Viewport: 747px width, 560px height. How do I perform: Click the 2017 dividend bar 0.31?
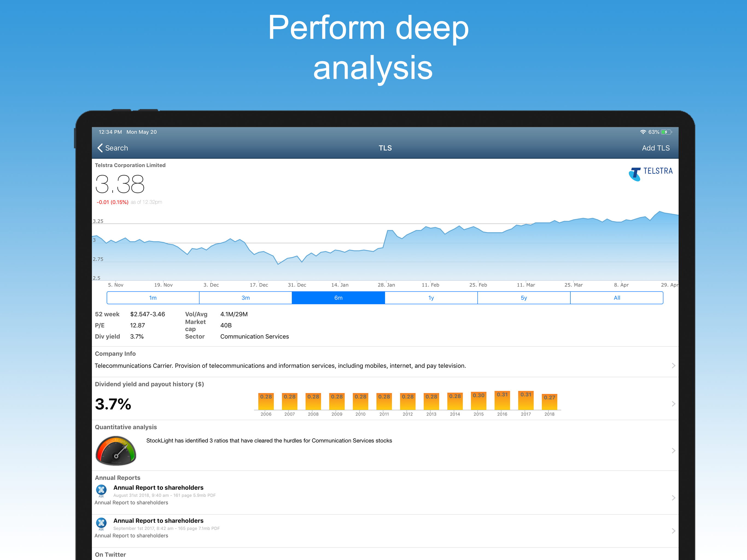(x=526, y=401)
